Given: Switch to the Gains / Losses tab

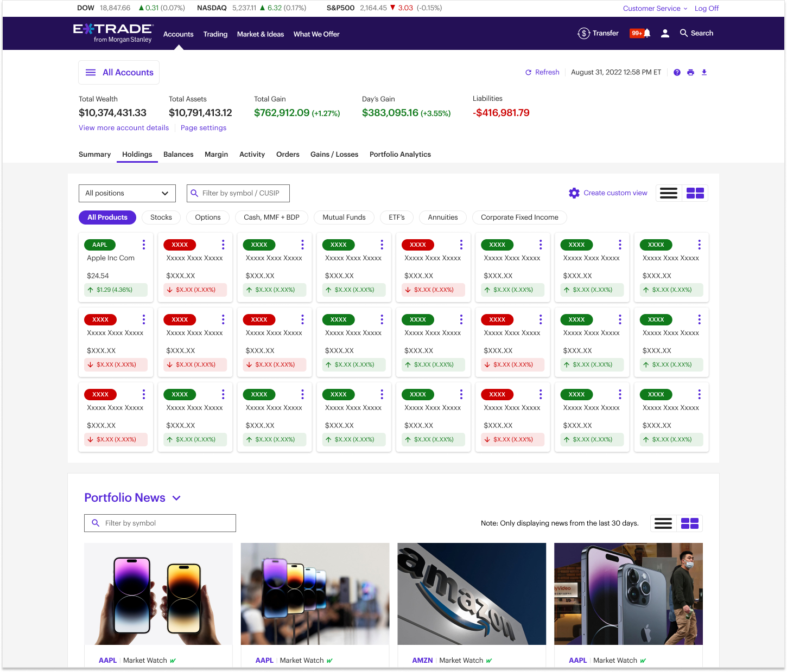Looking at the screenshot, I should pyautogui.click(x=334, y=155).
